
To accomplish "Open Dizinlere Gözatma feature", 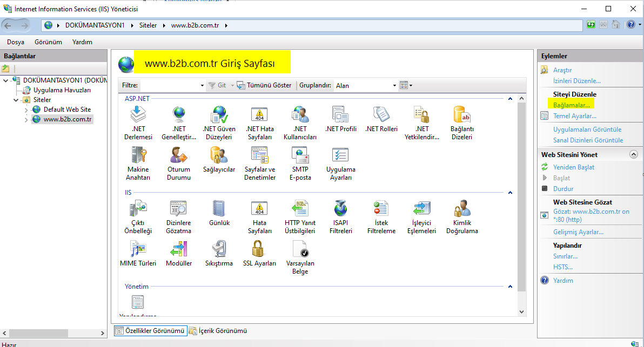I will [x=179, y=216].
